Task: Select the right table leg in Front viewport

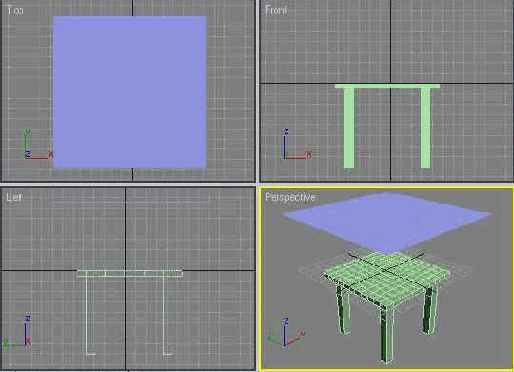Action: pyautogui.click(x=425, y=128)
